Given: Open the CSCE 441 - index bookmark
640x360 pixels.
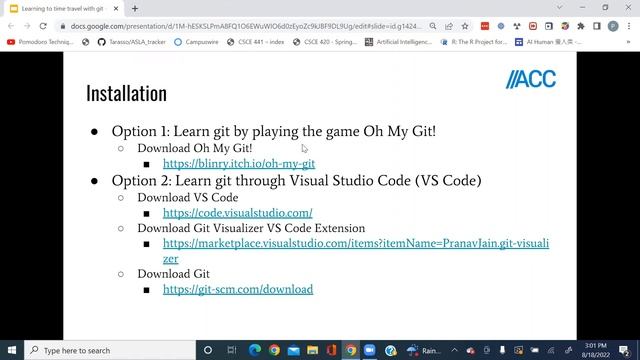Looking at the screenshot, I should 256,42.
